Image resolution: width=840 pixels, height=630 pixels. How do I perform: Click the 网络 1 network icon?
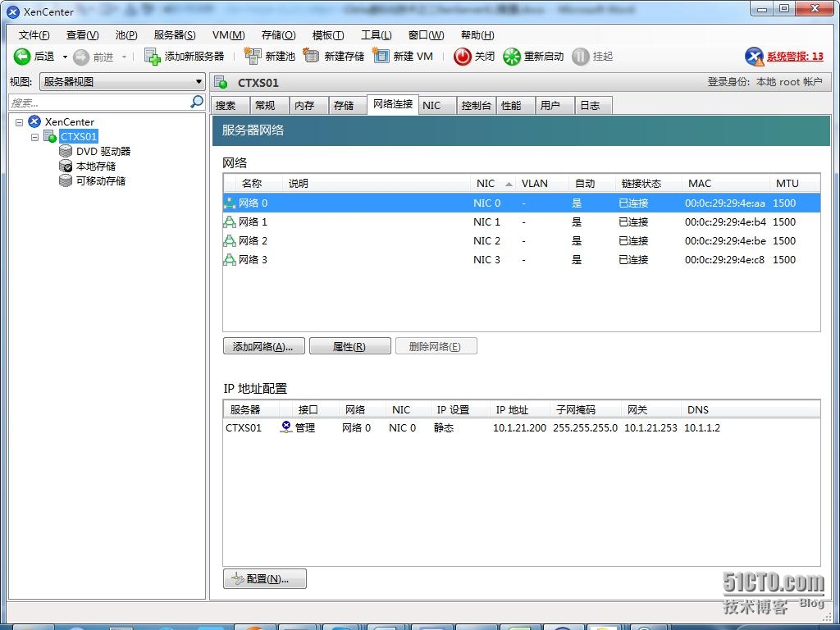(x=230, y=221)
